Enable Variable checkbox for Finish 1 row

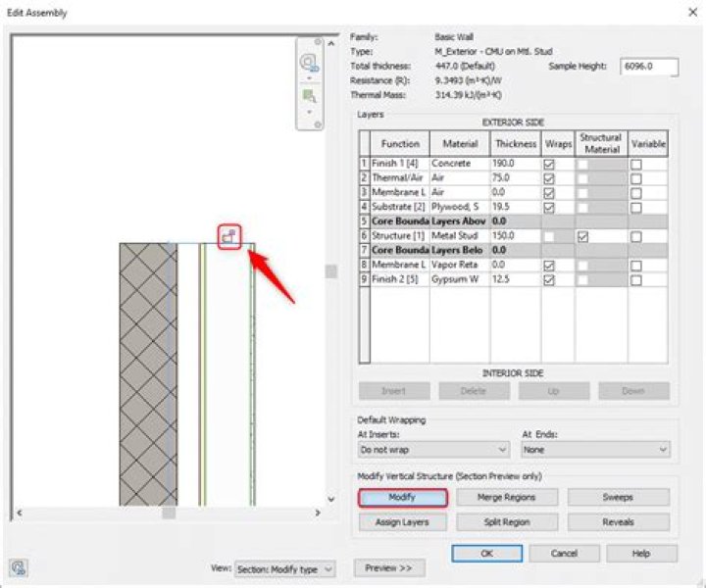click(x=635, y=165)
